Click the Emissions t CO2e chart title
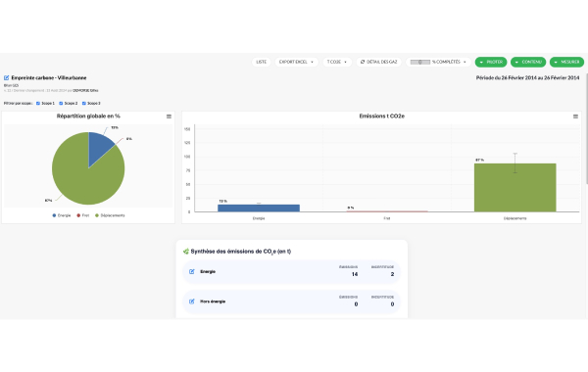Image resolution: width=588 pixels, height=372 pixels. 382,116
